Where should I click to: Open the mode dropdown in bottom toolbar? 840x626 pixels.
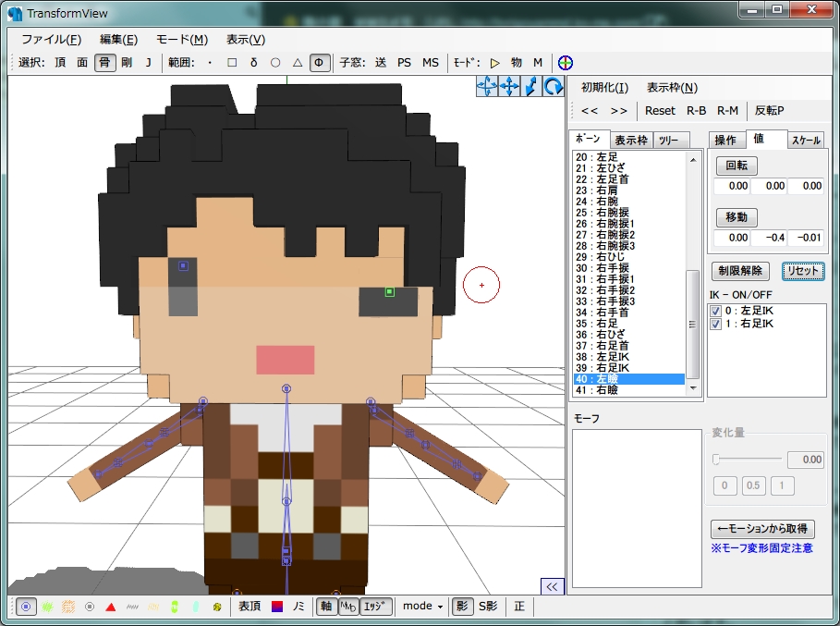pyautogui.click(x=422, y=607)
